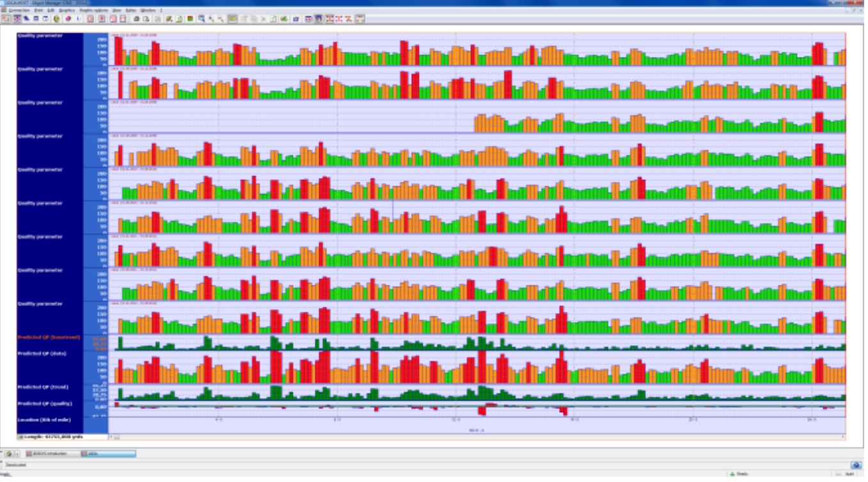Click the blue info icon in toolbar
This screenshot has height=482, width=868.
78,19
